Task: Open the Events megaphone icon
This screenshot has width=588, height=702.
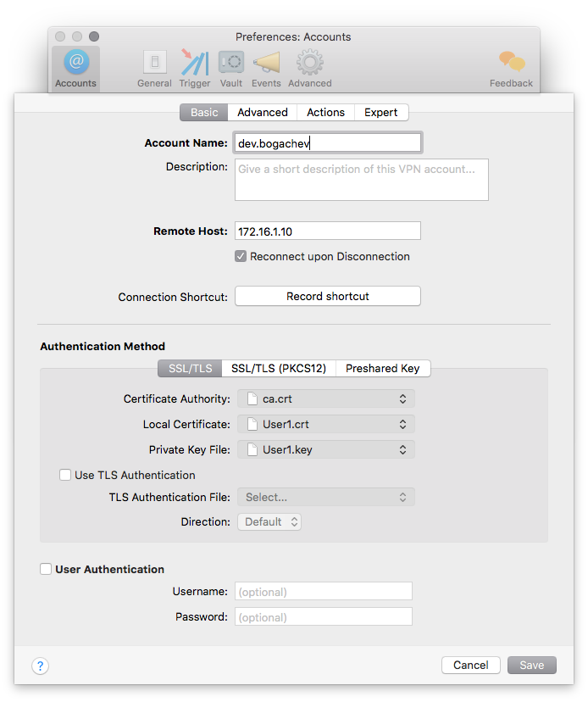Action: point(266,64)
